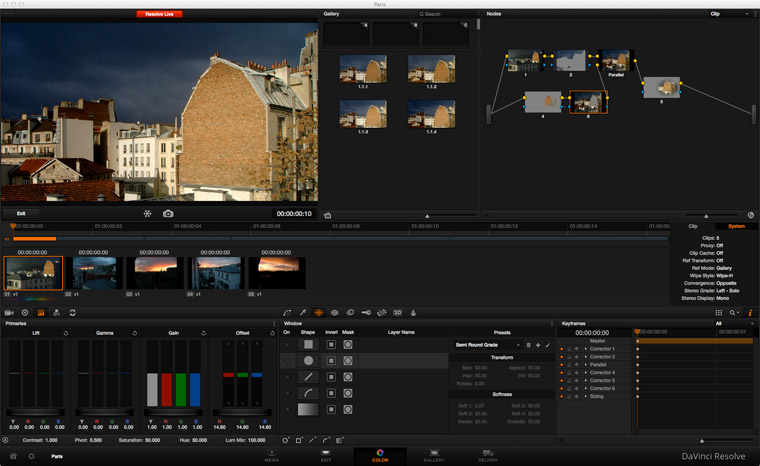760x466 pixels.
Task: Show the Info palette icon
Action: pos(750,313)
